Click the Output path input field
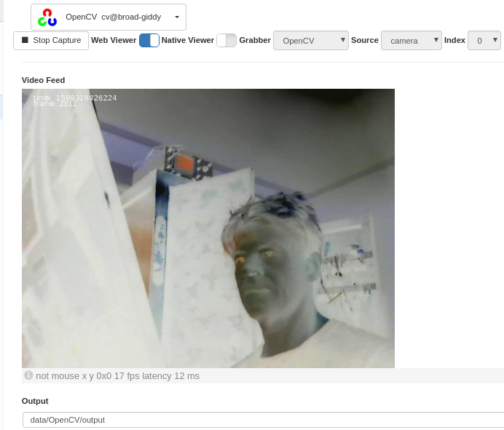The image size is (504, 430). [263, 420]
